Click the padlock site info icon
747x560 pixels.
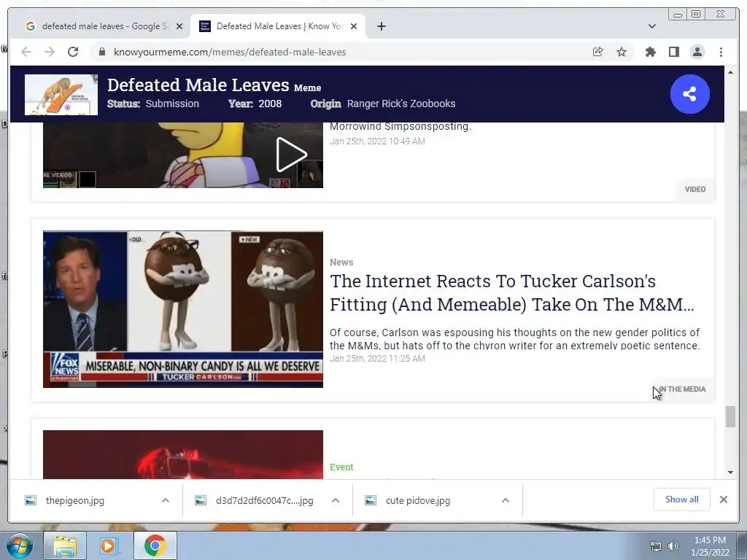click(x=102, y=52)
